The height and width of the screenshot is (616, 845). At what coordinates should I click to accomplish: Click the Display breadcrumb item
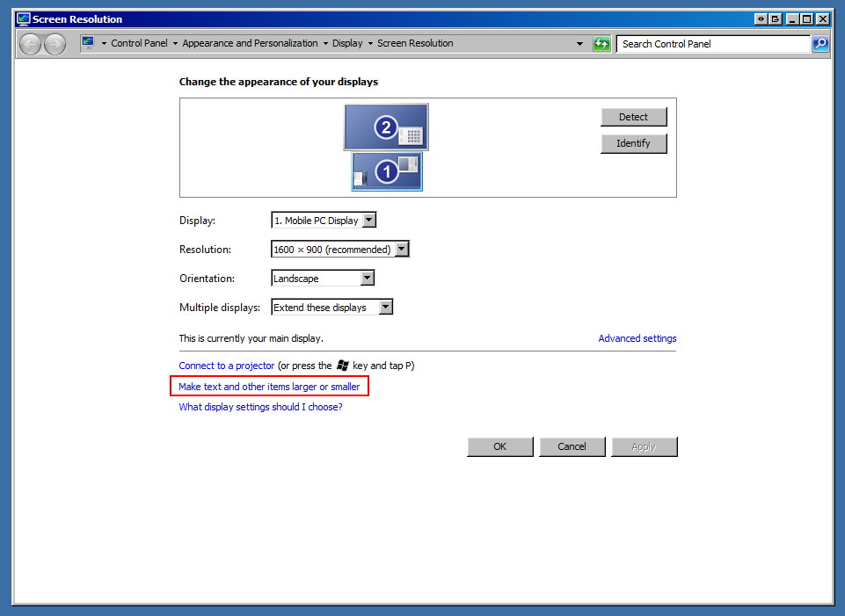tap(347, 43)
